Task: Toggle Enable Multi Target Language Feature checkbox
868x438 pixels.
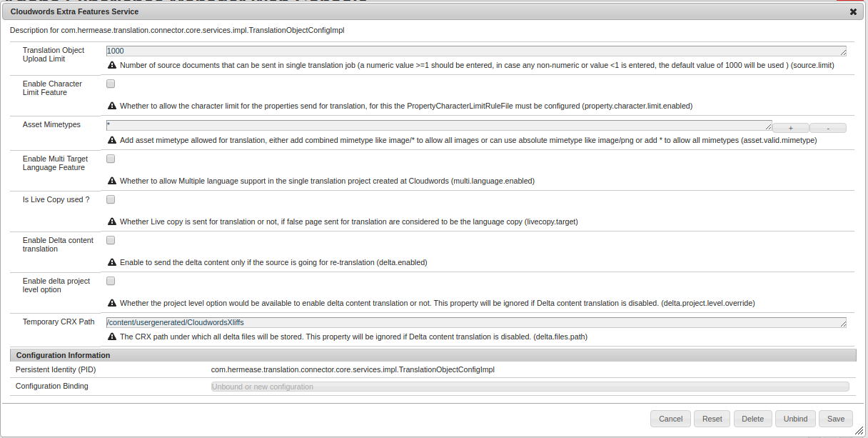Action: 111,159
